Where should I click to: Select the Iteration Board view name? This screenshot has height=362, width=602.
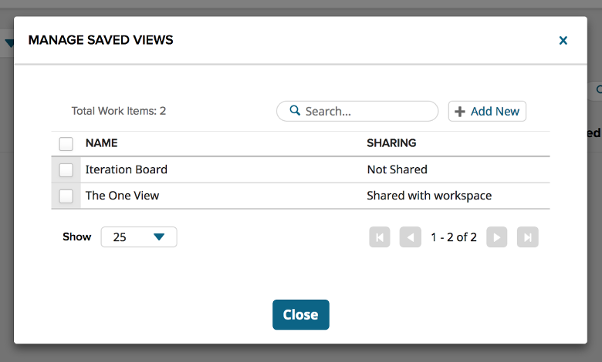(x=126, y=170)
